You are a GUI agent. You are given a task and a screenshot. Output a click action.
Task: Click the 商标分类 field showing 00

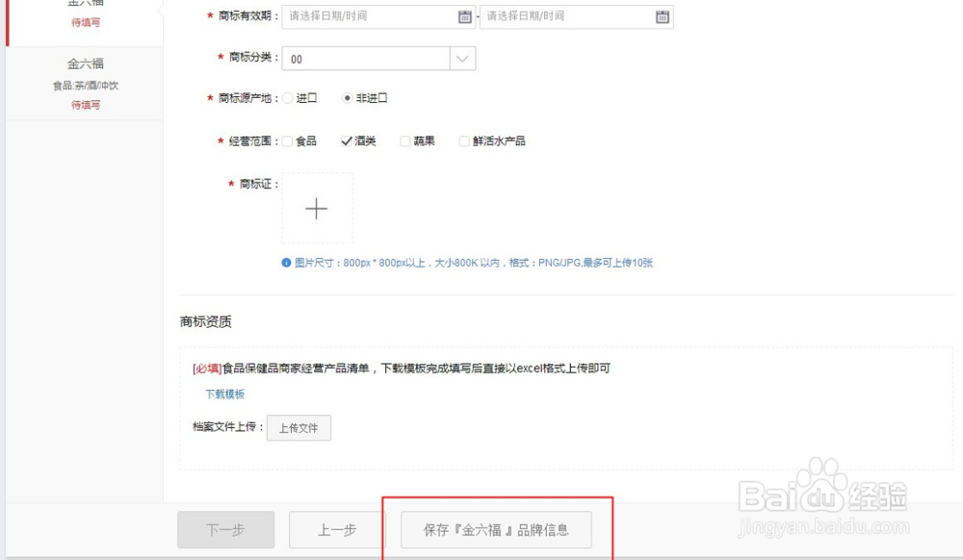click(x=366, y=59)
